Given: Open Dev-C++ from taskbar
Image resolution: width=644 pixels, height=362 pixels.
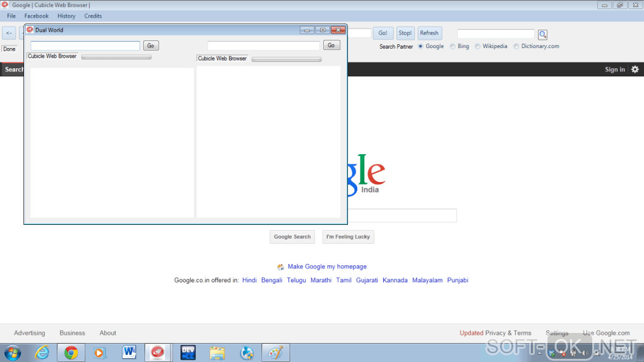Looking at the screenshot, I should 188,353.
